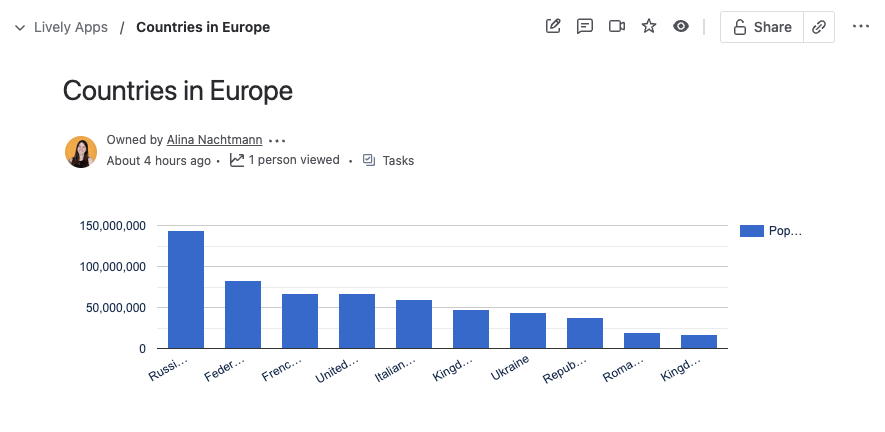Click the 1 person viewed link
Image resolution: width=885 pixels, height=432 pixels.
294,160
